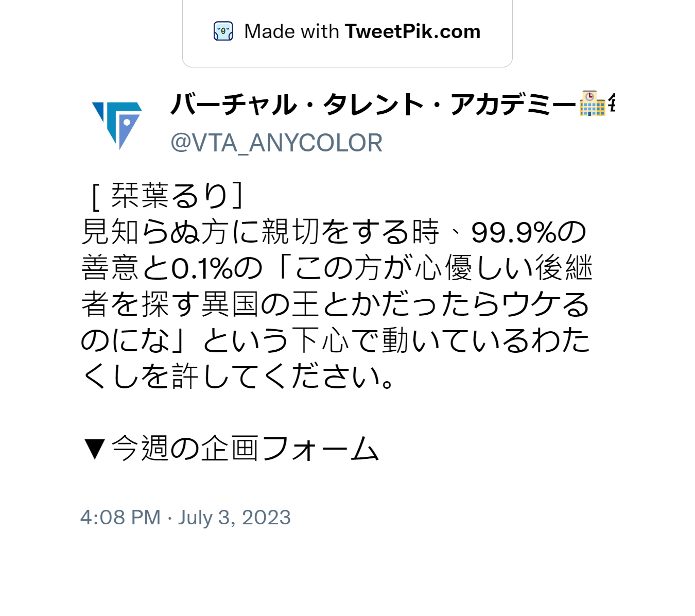Click the [栞葉るり] name header
This screenshot has width=695, height=616.
166,196
